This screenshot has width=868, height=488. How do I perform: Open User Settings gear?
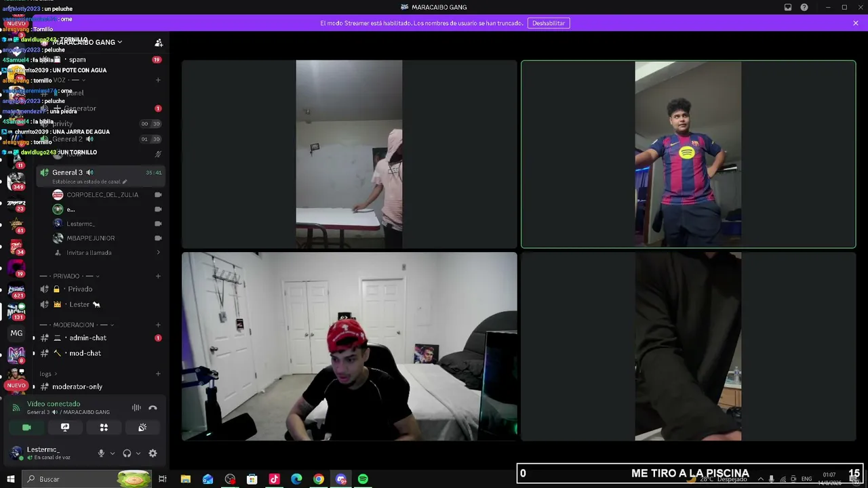pyautogui.click(x=153, y=453)
